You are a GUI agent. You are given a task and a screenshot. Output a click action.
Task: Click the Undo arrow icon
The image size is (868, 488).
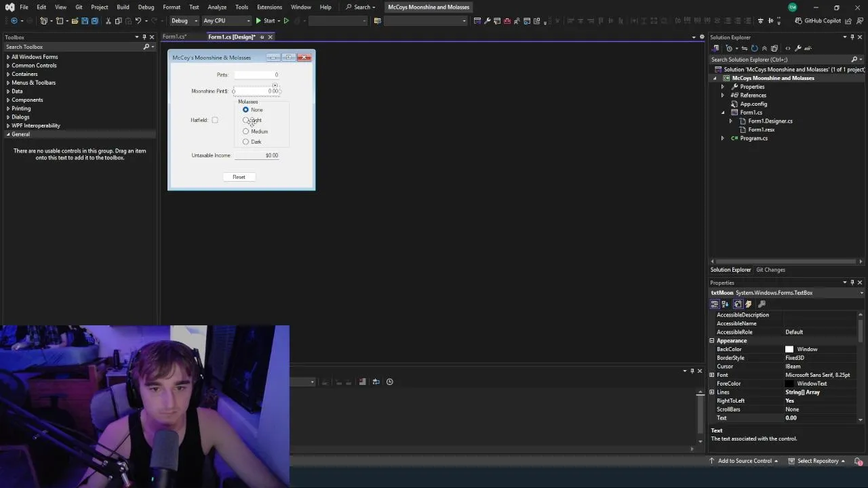[138, 21]
